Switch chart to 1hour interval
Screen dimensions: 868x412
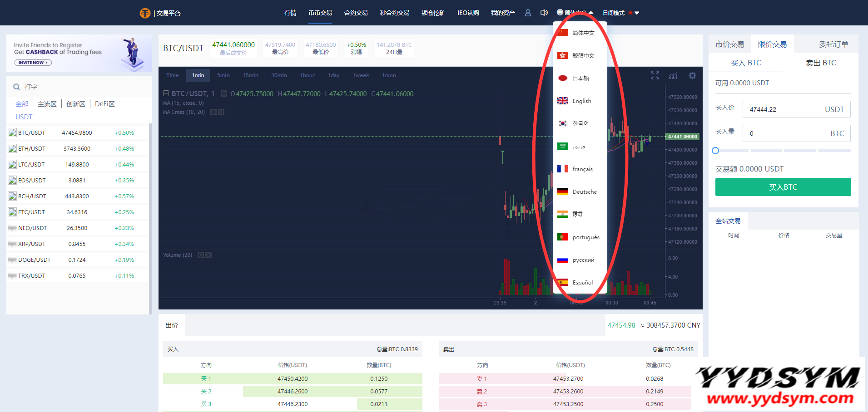point(307,75)
